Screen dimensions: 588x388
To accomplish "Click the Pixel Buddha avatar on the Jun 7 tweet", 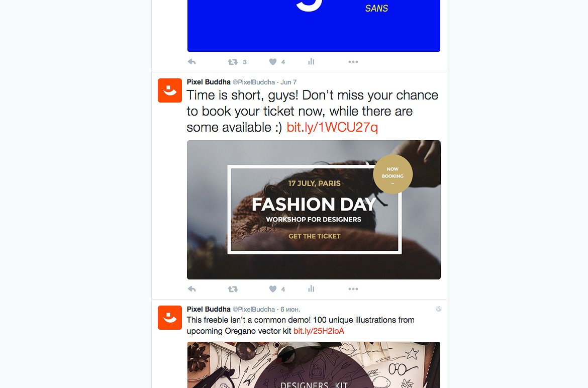I will point(170,90).
